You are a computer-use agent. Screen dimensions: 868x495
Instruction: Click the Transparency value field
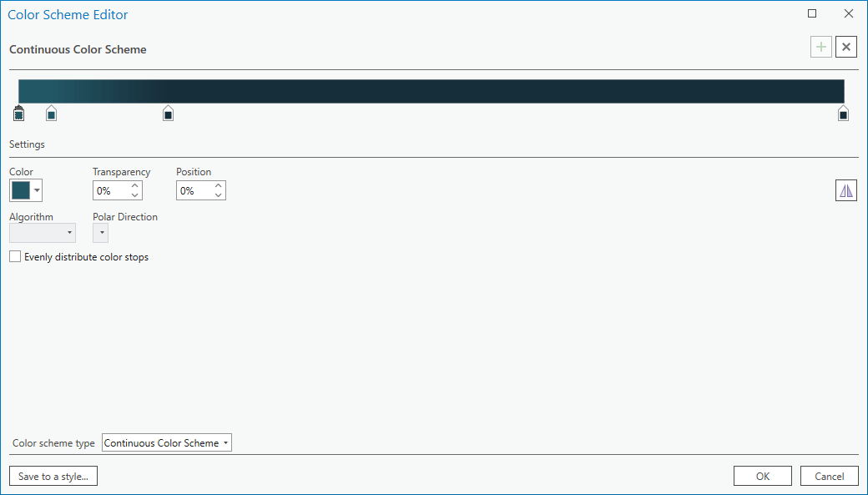111,190
